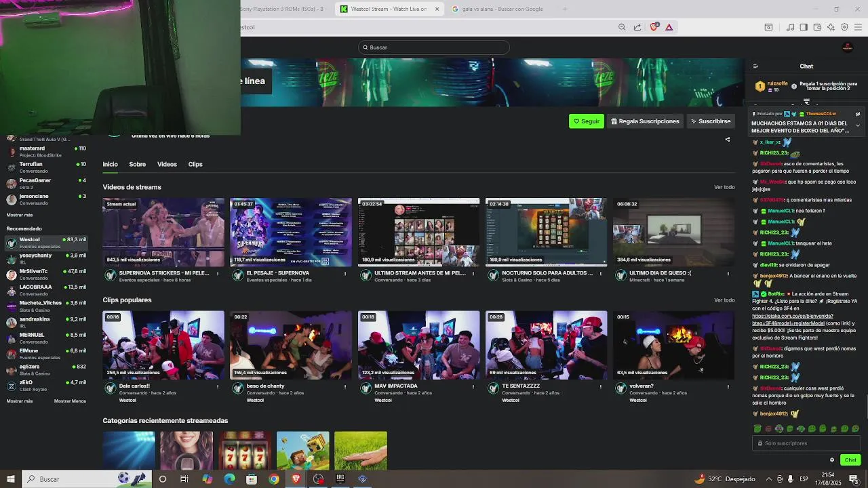The image size is (868, 488).
Task: Click the Brave Shields lion icon
Action: point(654,27)
